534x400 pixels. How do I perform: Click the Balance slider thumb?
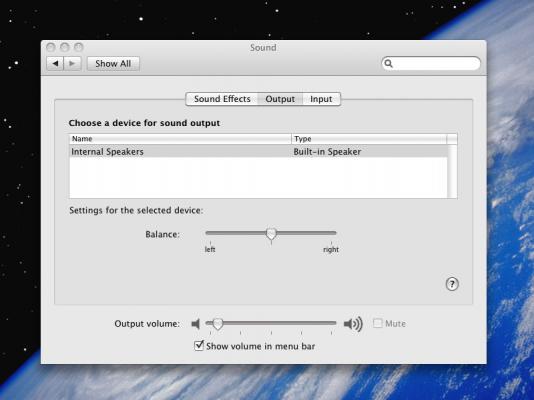pos(271,234)
